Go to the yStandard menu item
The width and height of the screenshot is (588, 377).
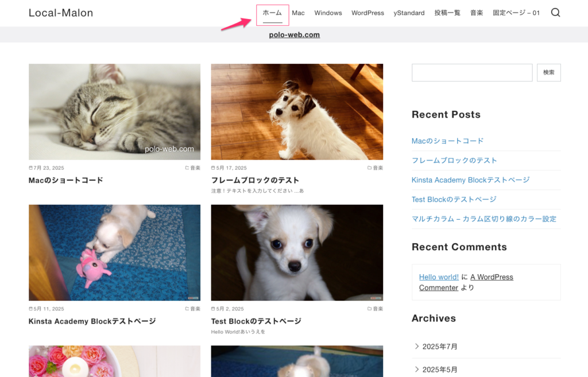click(x=409, y=13)
